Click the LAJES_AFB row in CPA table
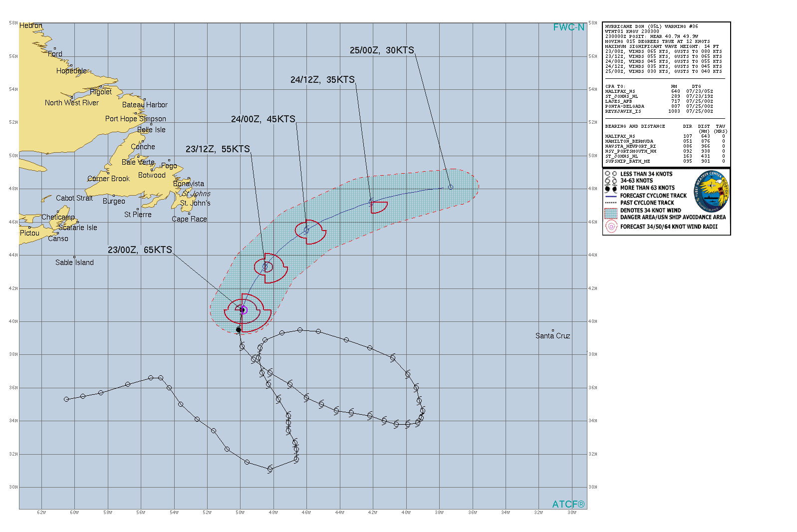 point(659,101)
